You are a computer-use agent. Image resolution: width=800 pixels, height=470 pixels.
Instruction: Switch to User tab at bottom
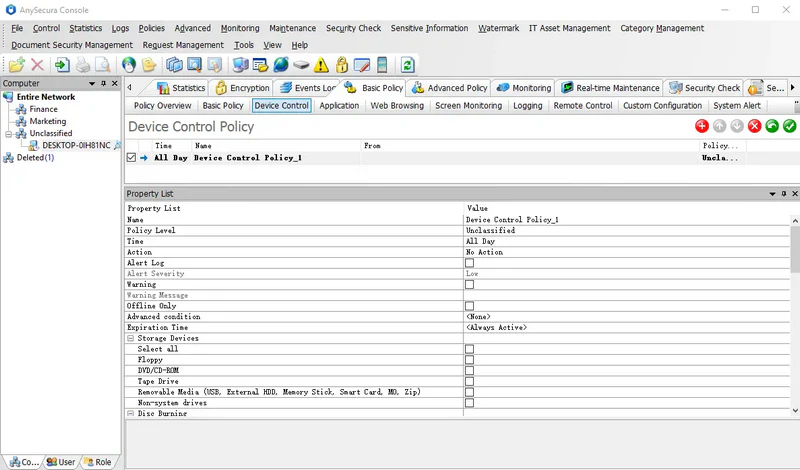click(61, 462)
